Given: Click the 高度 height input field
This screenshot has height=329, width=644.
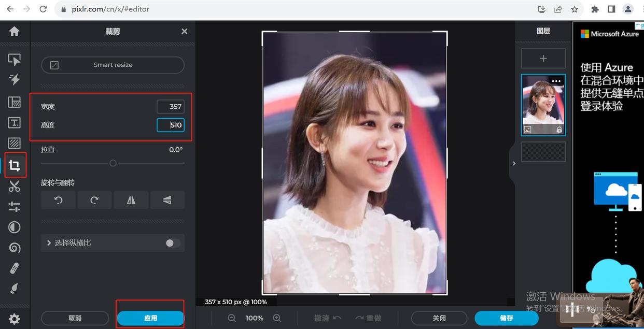Looking at the screenshot, I should pyautogui.click(x=171, y=125).
